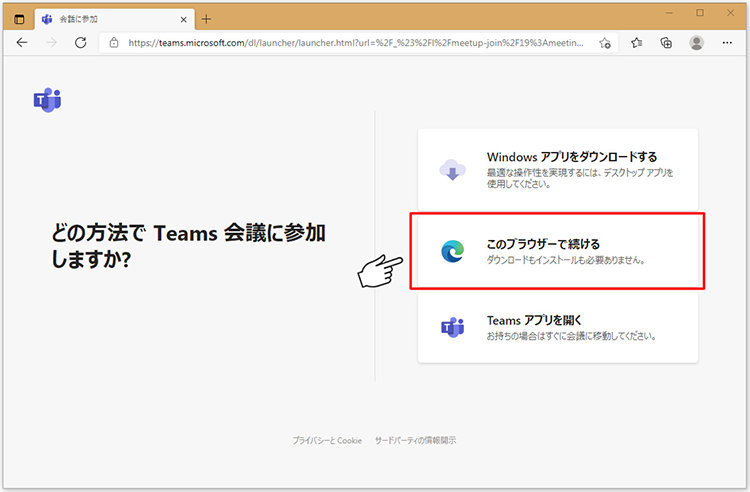Choose このブラウザーで続ける option

pos(558,251)
